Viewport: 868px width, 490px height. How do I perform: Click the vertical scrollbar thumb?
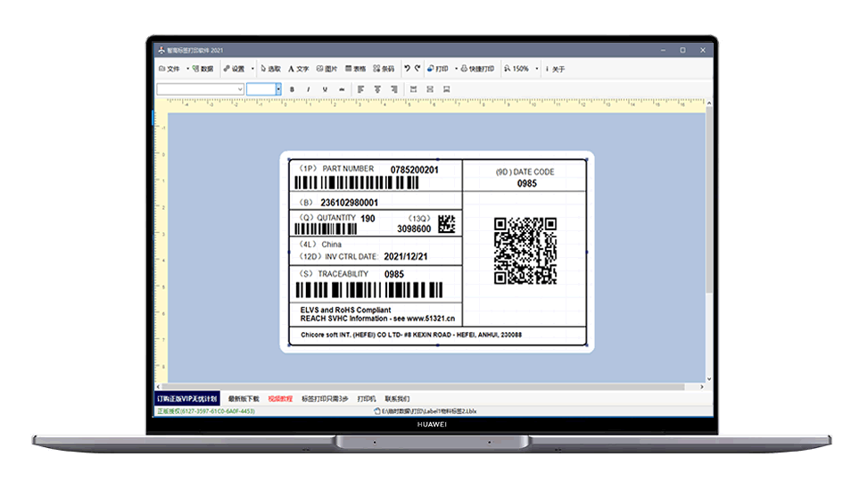(709, 199)
